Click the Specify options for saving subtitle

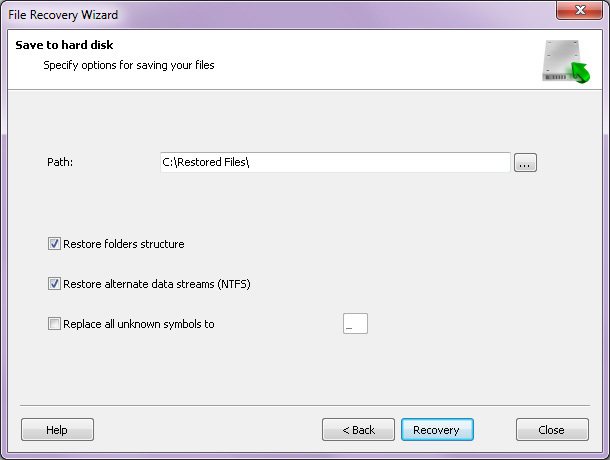tap(129, 65)
